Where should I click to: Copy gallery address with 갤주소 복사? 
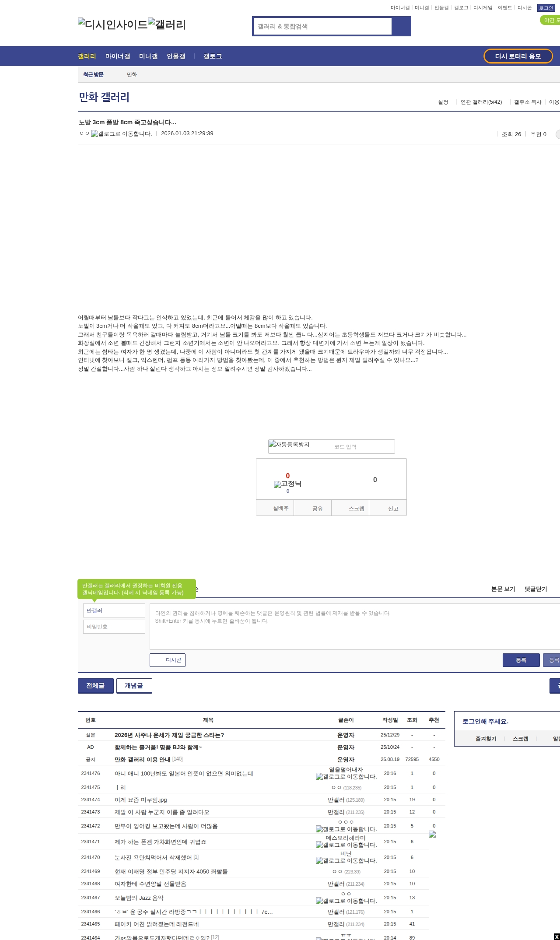528,102
